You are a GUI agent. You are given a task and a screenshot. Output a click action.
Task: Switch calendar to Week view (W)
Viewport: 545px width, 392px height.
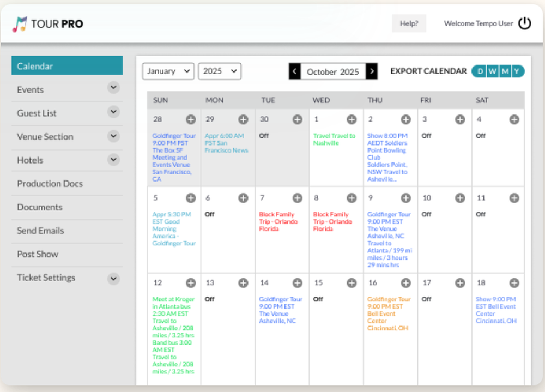(x=492, y=71)
